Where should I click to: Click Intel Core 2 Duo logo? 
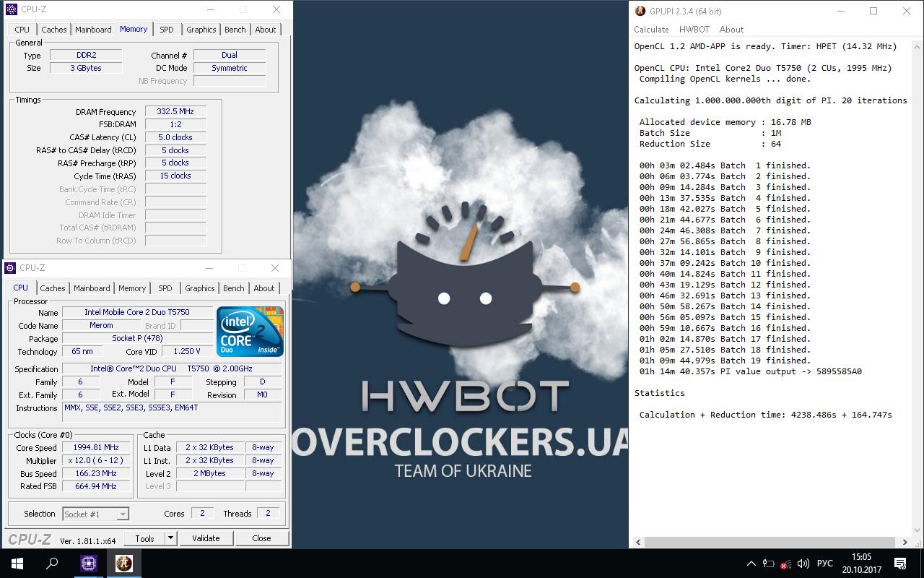[250, 332]
